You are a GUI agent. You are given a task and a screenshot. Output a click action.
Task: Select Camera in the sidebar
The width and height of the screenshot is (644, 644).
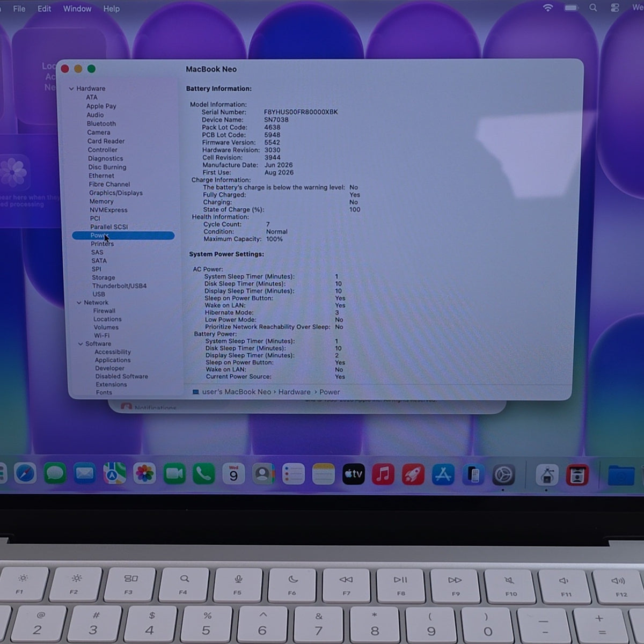[x=99, y=133]
